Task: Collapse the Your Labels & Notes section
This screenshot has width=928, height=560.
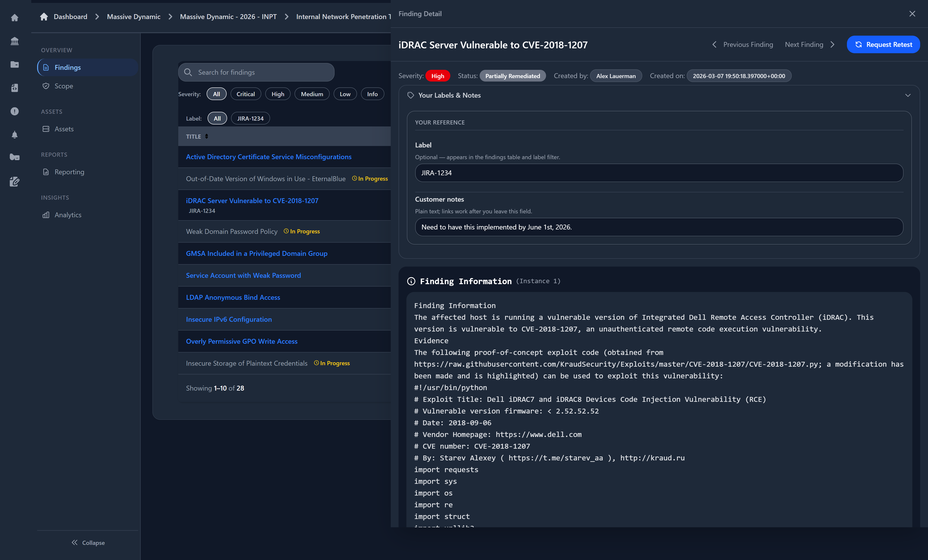Action: pos(908,95)
